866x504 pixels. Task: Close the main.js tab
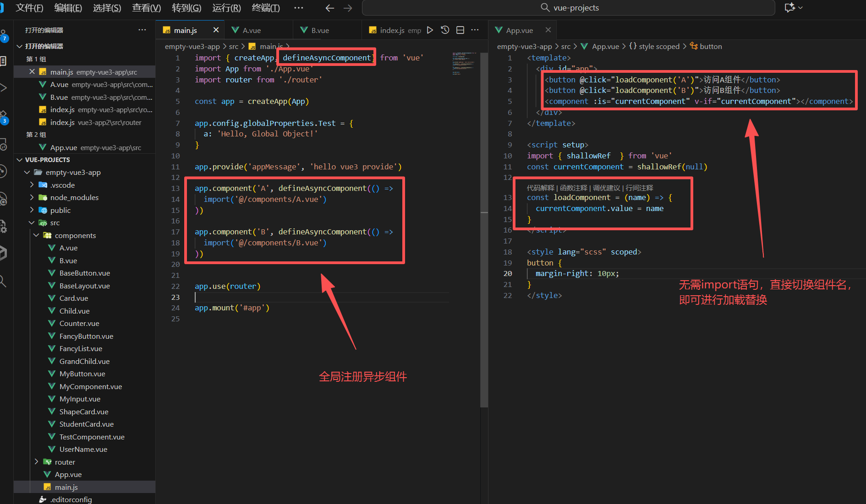pos(216,30)
